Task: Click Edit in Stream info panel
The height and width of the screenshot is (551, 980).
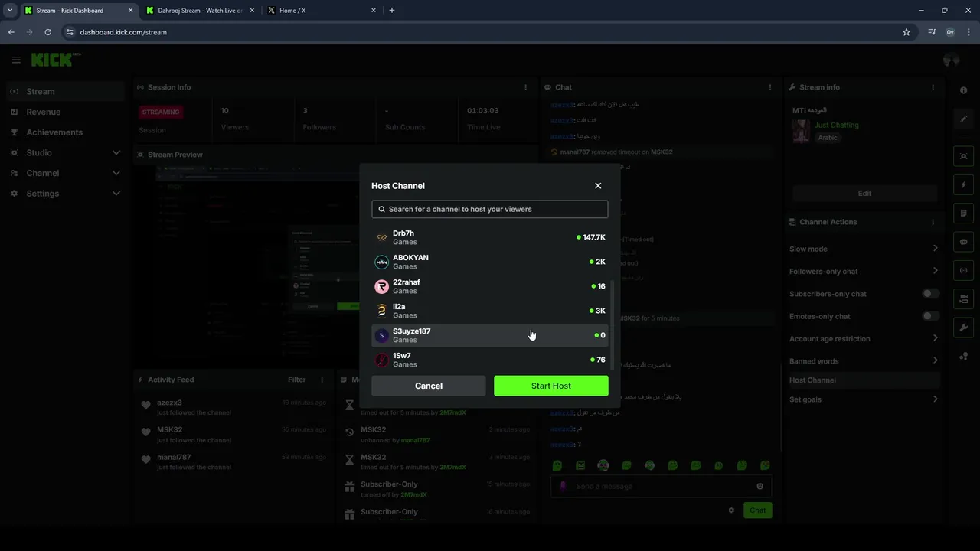Action: [864, 194]
